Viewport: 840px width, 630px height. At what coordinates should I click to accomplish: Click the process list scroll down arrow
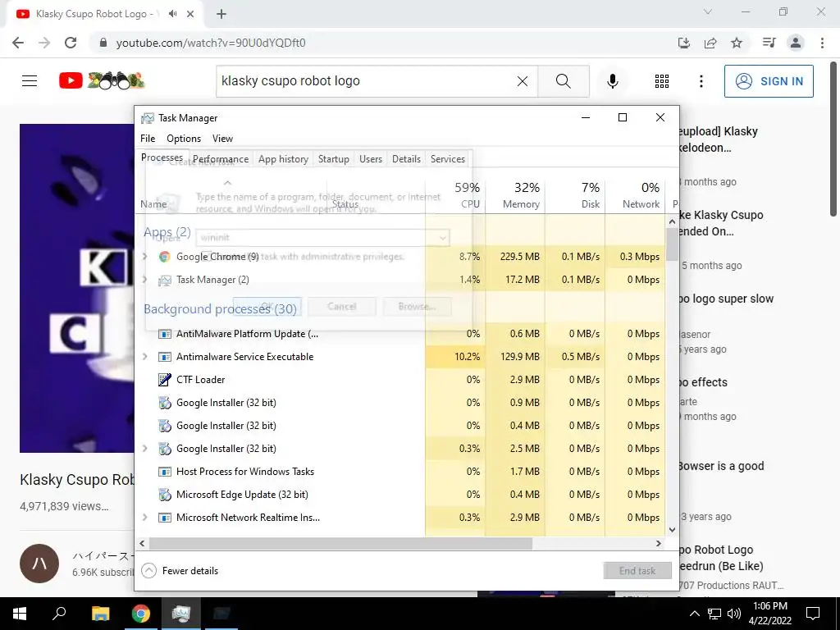pos(673,530)
